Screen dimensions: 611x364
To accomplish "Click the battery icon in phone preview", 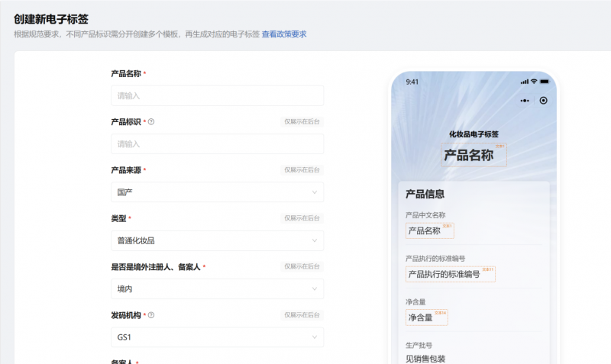I will [545, 82].
